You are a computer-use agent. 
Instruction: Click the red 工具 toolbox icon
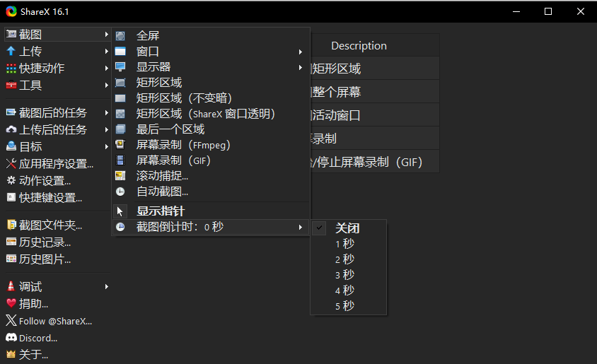coord(11,85)
